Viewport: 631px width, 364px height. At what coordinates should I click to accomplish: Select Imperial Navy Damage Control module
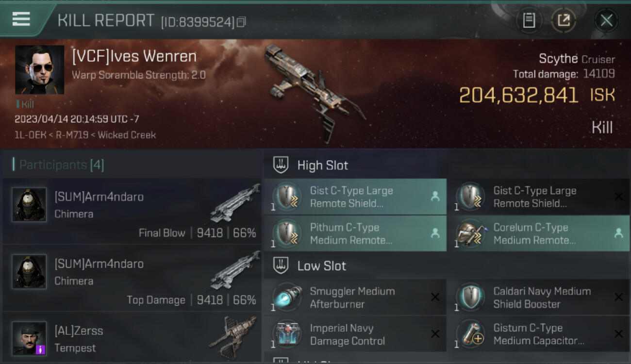click(x=355, y=334)
